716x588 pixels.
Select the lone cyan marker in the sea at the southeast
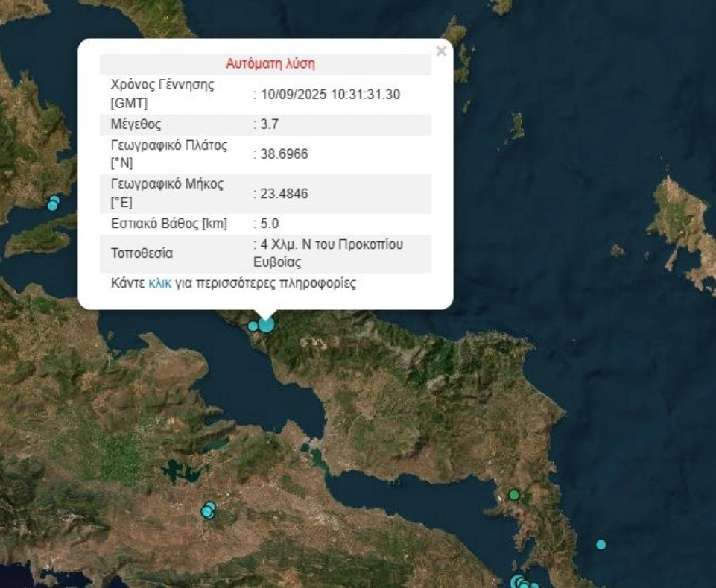click(x=601, y=545)
